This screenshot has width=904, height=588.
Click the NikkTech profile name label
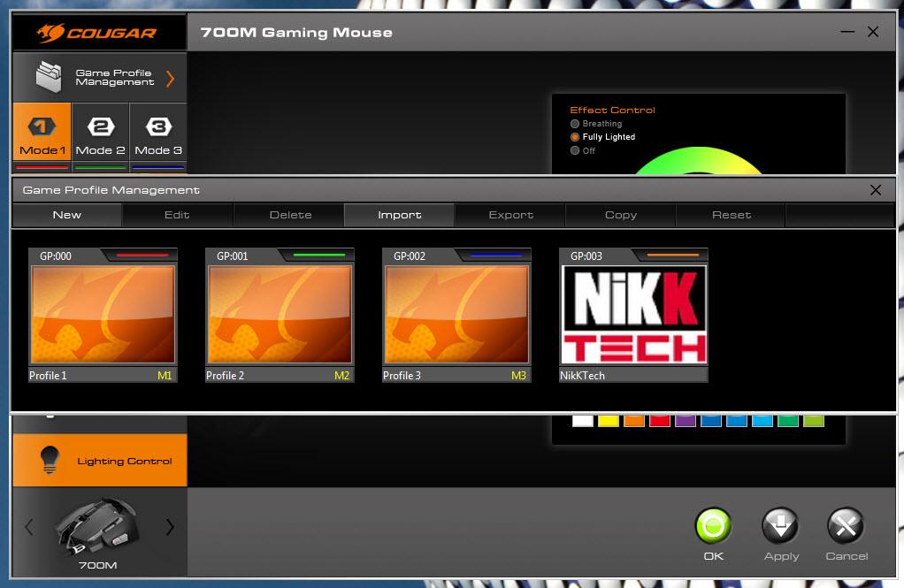coord(582,375)
